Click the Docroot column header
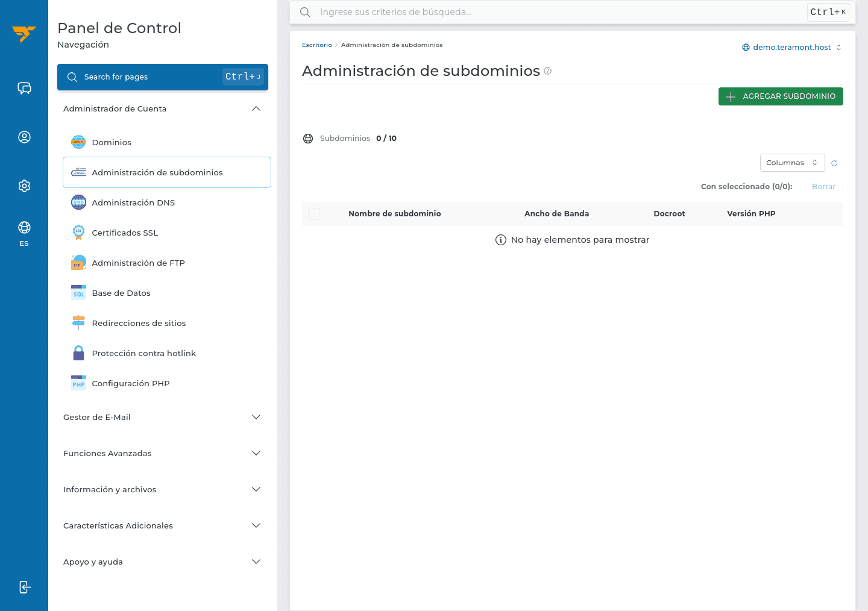 (669, 214)
